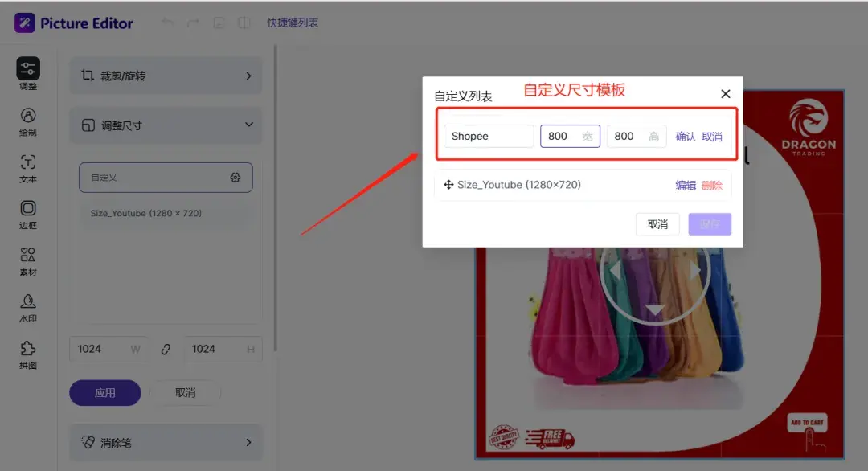Toggle the aspect ratio lock link icon
This screenshot has height=471, width=868.
coord(166,349)
